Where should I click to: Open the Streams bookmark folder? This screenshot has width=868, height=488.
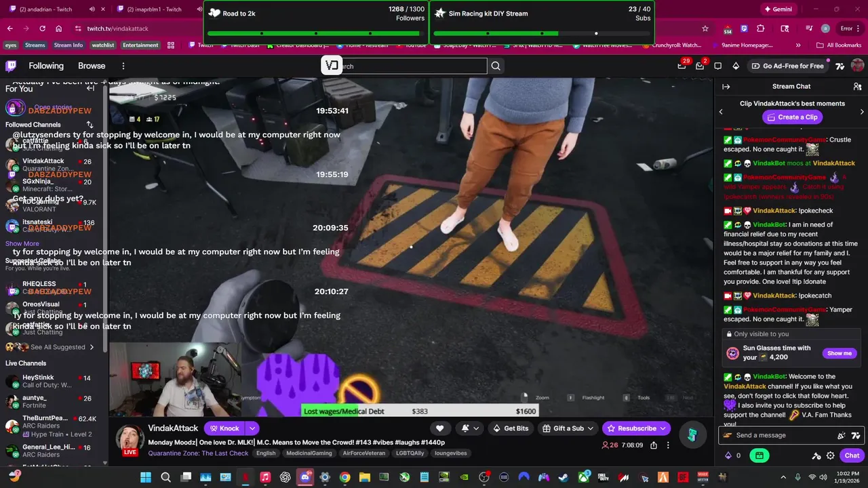click(x=35, y=45)
